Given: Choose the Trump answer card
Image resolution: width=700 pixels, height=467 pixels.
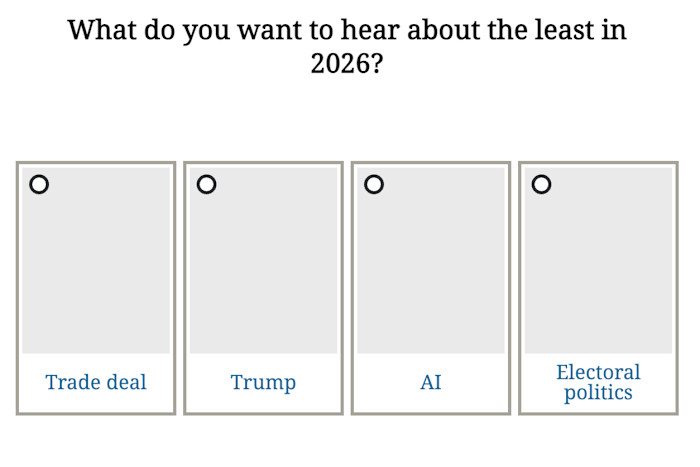Looking at the screenshot, I should [263, 288].
